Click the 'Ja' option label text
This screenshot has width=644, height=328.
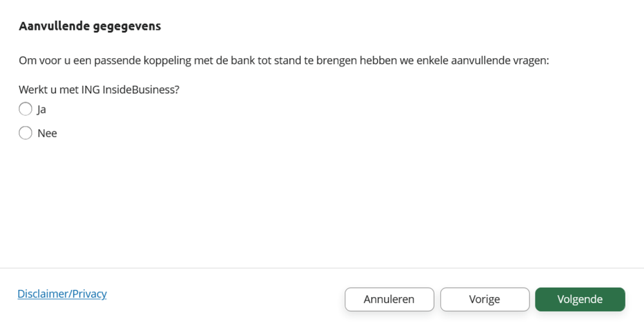[41, 110]
